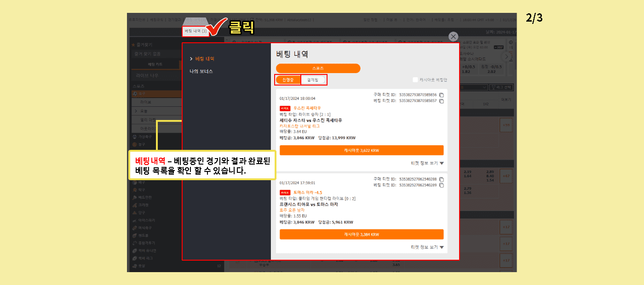Select the orange 스포츠 category bar
The height and width of the screenshot is (285, 644).
click(x=318, y=68)
